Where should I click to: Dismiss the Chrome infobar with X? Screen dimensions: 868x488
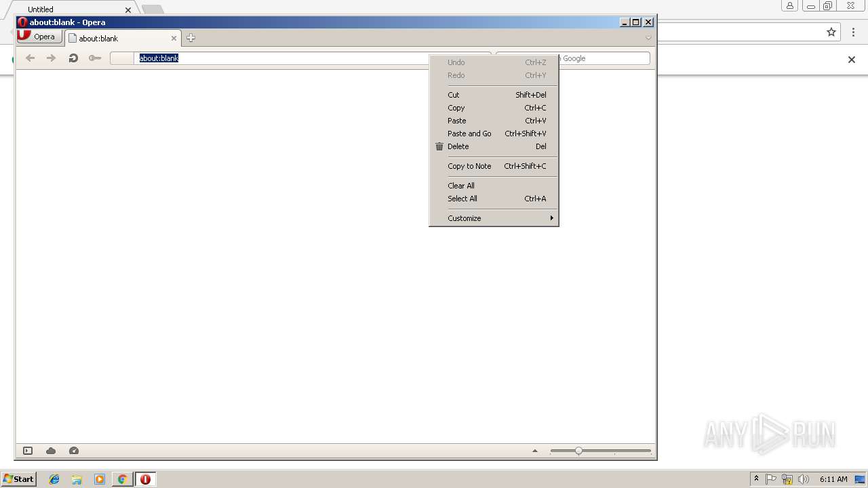tap(852, 60)
